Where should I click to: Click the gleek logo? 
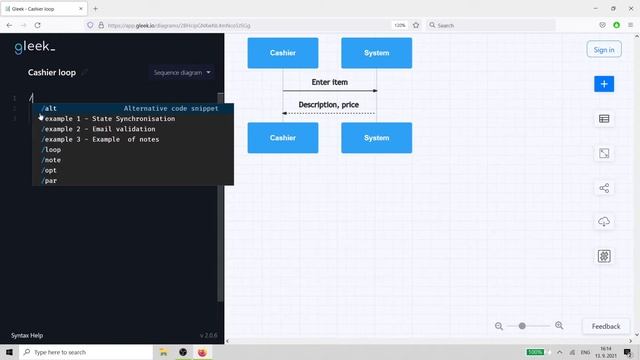point(34,47)
